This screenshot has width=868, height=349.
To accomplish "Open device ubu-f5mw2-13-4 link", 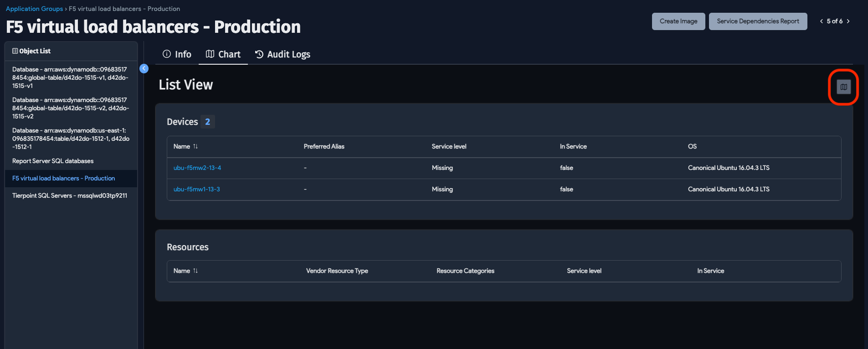I will coord(197,168).
